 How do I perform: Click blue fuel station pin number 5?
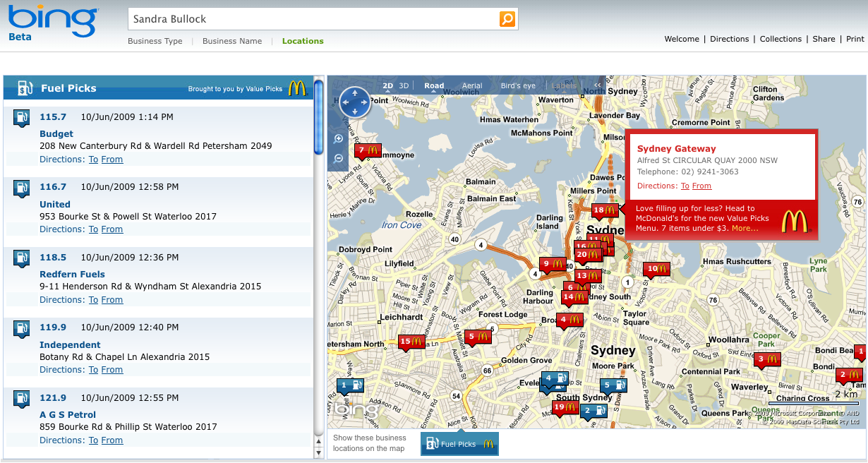613,385
